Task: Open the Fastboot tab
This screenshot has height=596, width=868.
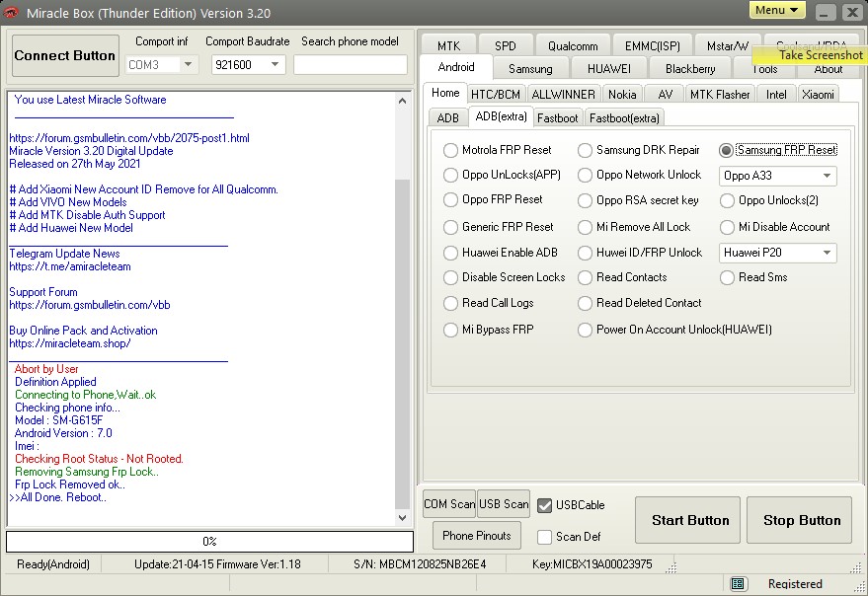Action: tap(558, 118)
